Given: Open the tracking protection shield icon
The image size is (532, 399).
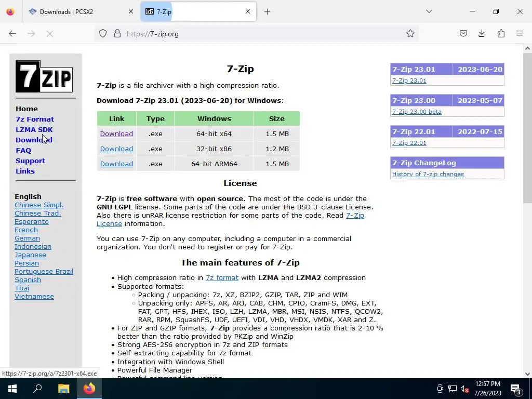Looking at the screenshot, I should pyautogui.click(x=103, y=34).
